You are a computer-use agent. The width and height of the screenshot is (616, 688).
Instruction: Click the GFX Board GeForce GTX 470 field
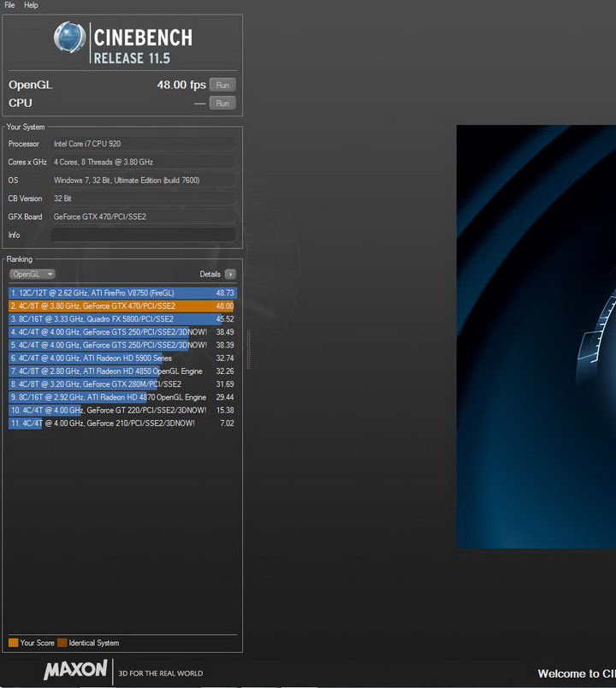(x=143, y=216)
